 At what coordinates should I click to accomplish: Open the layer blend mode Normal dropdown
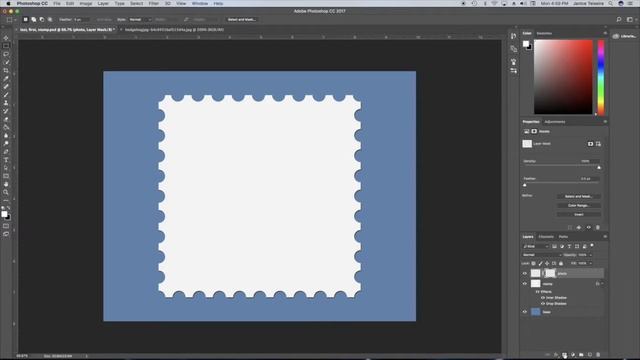click(x=542, y=255)
